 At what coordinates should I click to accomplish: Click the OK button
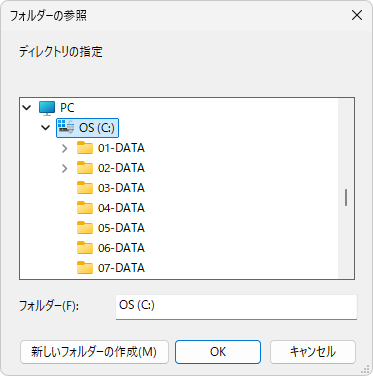[218, 352]
